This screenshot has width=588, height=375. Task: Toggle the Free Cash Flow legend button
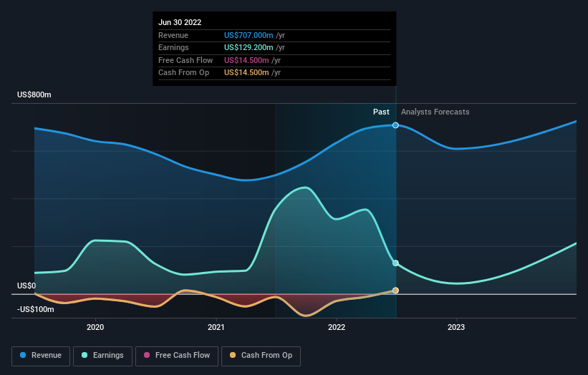tap(177, 356)
